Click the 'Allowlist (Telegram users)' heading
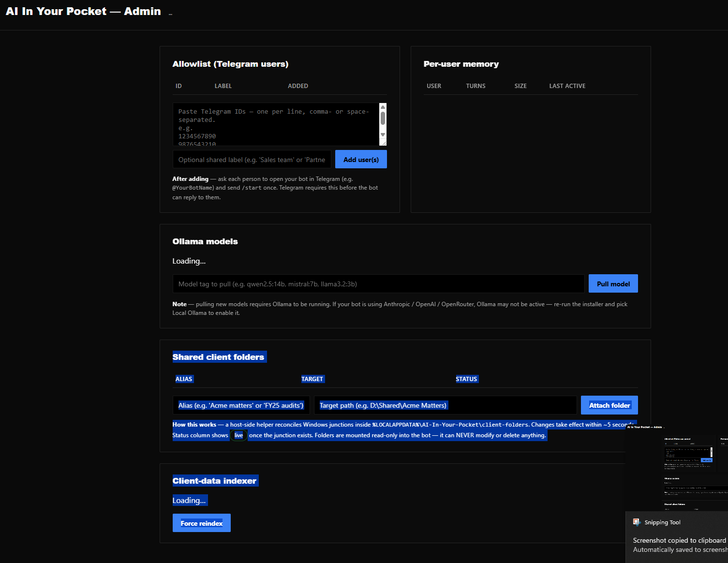Image resolution: width=728 pixels, height=563 pixels. click(230, 64)
